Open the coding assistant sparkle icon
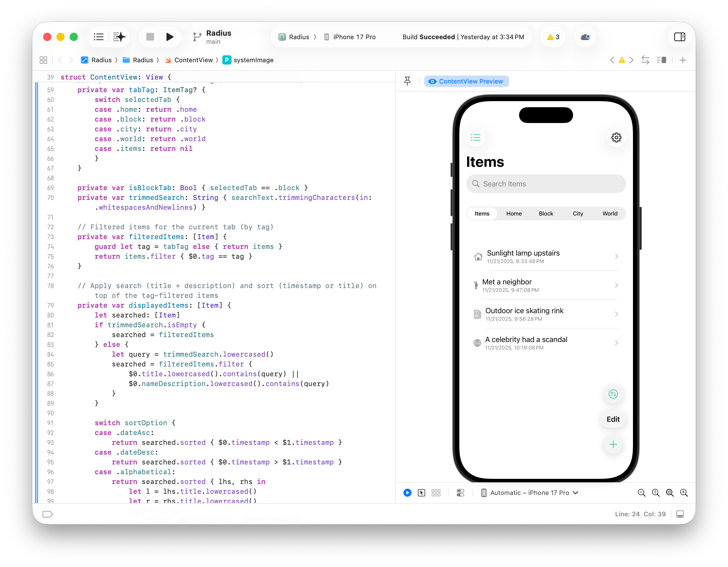Screen dimensions: 728x567 [x=119, y=37]
